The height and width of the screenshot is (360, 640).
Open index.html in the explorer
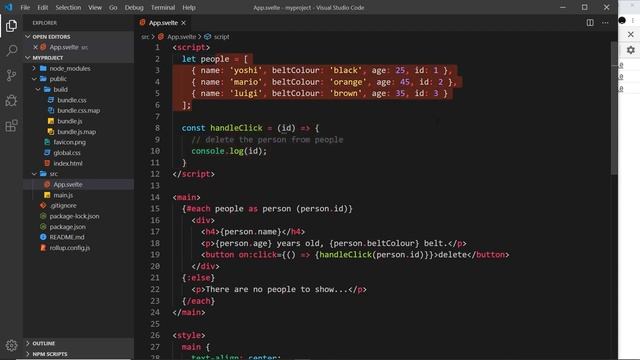[x=68, y=164]
